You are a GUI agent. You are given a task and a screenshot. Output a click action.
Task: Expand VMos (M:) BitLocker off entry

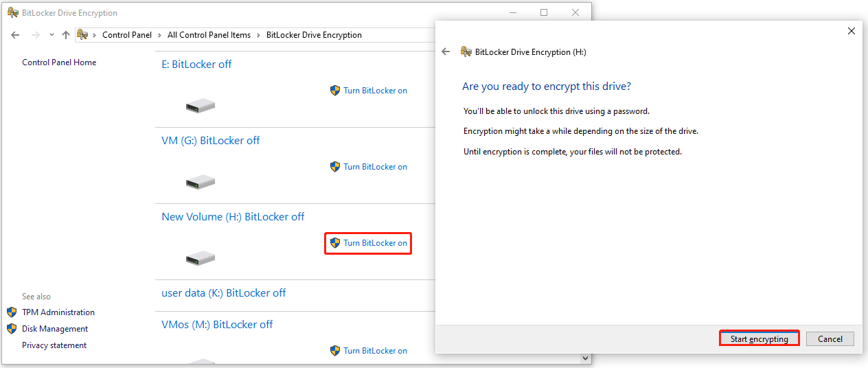217,325
